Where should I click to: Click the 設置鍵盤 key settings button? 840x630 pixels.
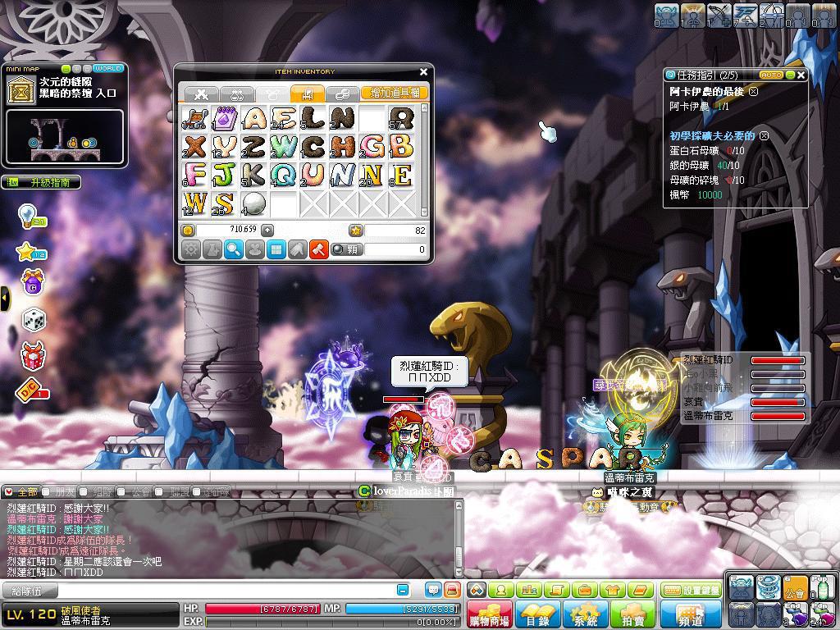click(x=692, y=591)
